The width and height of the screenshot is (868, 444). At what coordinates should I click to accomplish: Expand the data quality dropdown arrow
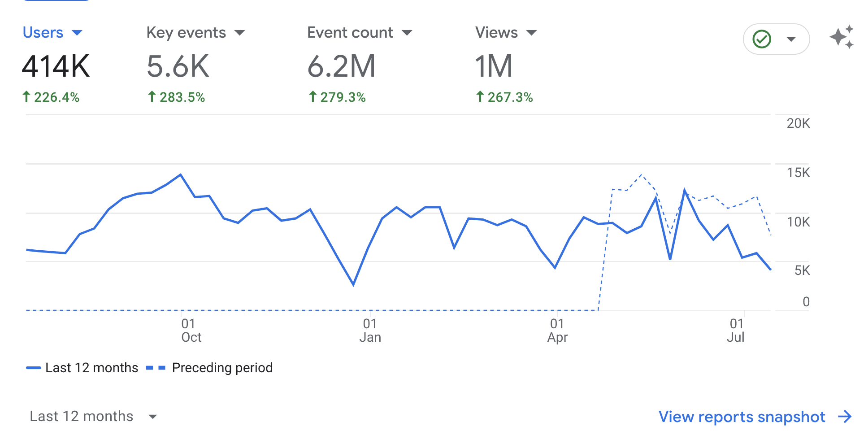coord(791,39)
